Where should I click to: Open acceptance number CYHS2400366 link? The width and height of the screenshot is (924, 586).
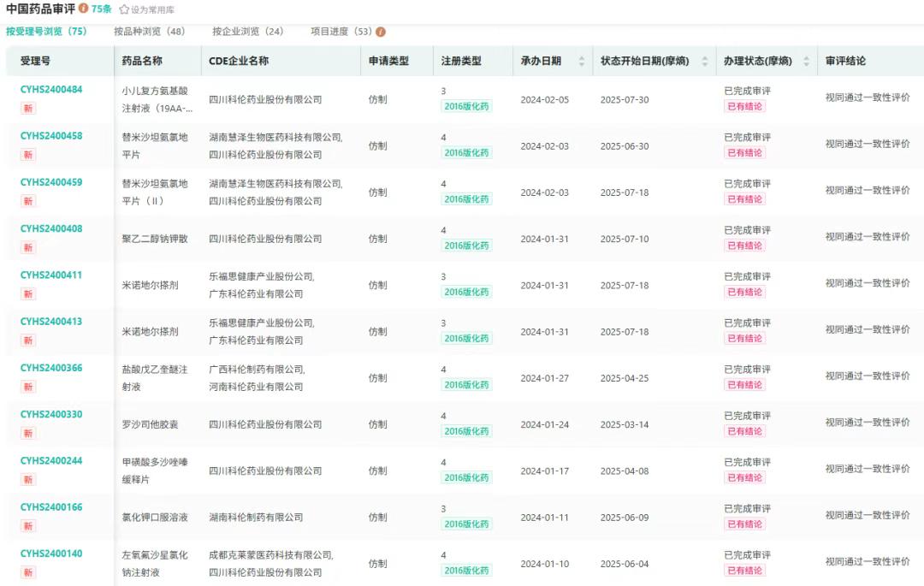(x=51, y=368)
